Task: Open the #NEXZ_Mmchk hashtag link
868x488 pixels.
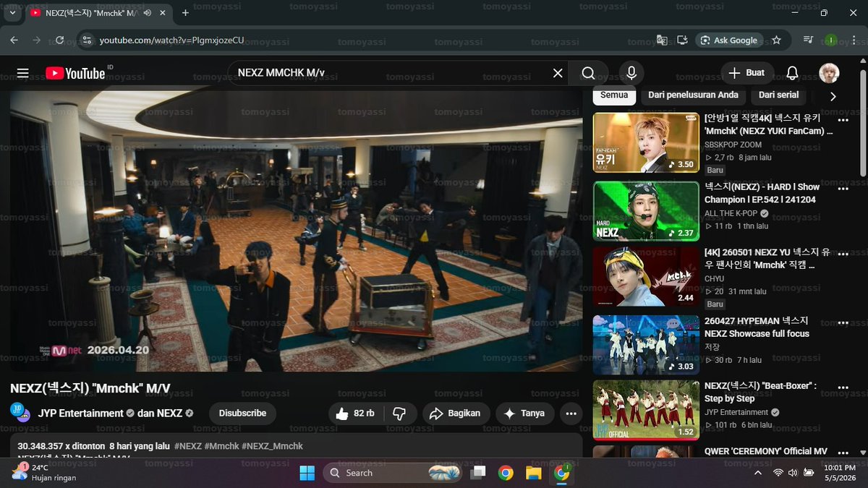Action: pyautogui.click(x=272, y=446)
